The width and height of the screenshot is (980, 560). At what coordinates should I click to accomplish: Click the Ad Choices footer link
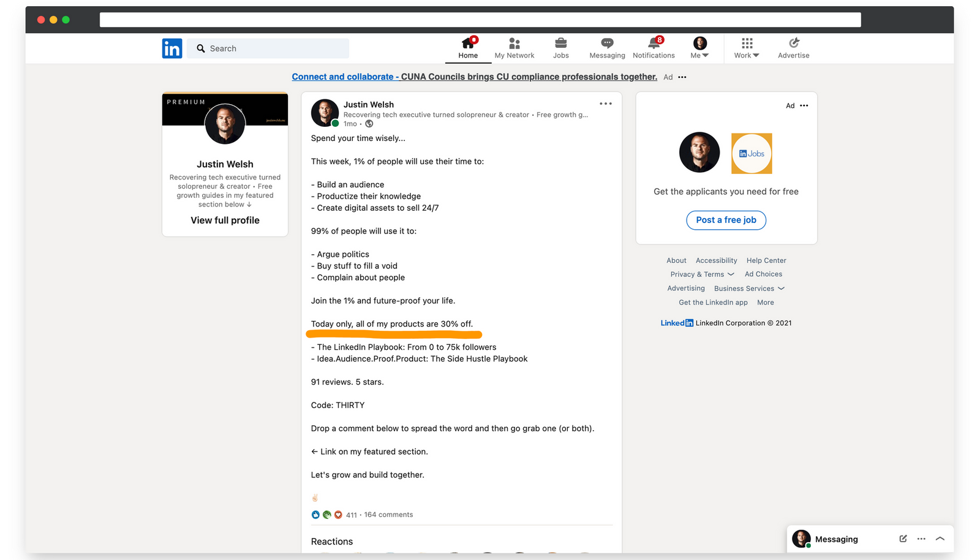763,274
